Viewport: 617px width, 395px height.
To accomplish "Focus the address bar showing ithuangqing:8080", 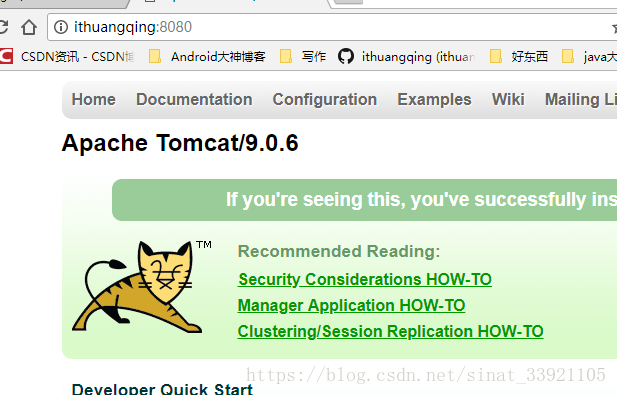I will click(x=332, y=27).
